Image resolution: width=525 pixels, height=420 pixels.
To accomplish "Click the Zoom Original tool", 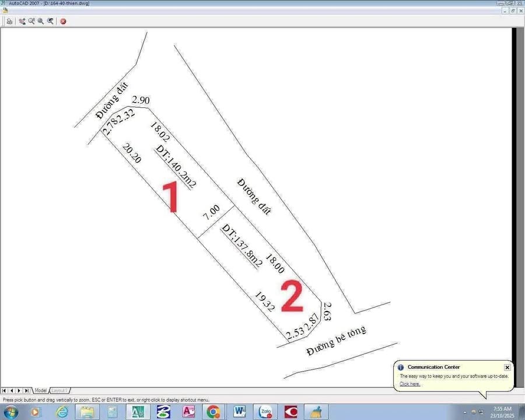I will coord(51,21).
